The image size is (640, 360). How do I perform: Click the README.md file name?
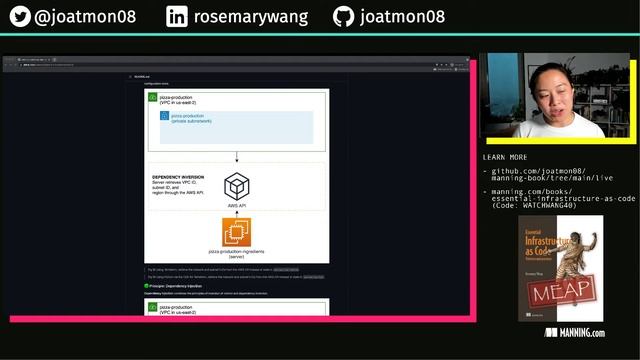click(142, 76)
